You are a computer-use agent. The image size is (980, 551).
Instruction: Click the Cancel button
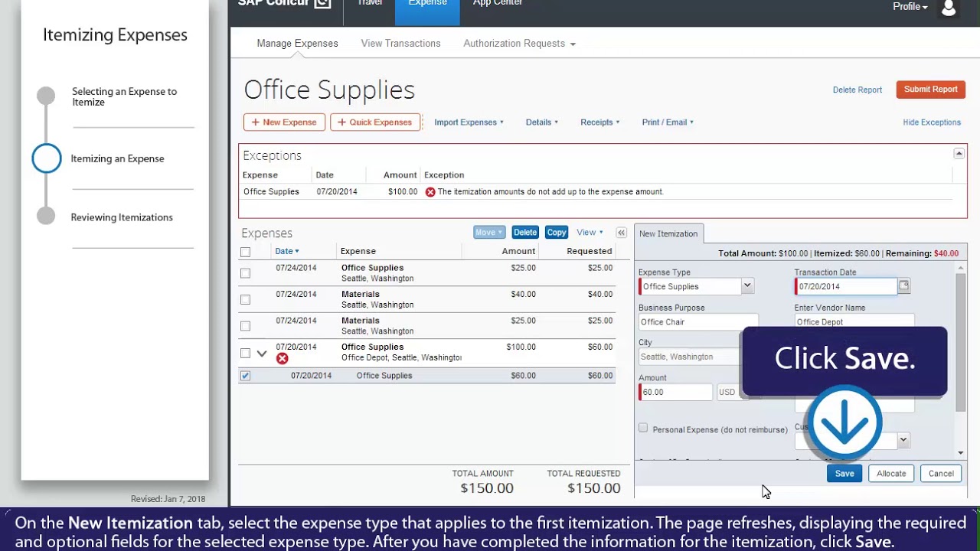click(941, 474)
